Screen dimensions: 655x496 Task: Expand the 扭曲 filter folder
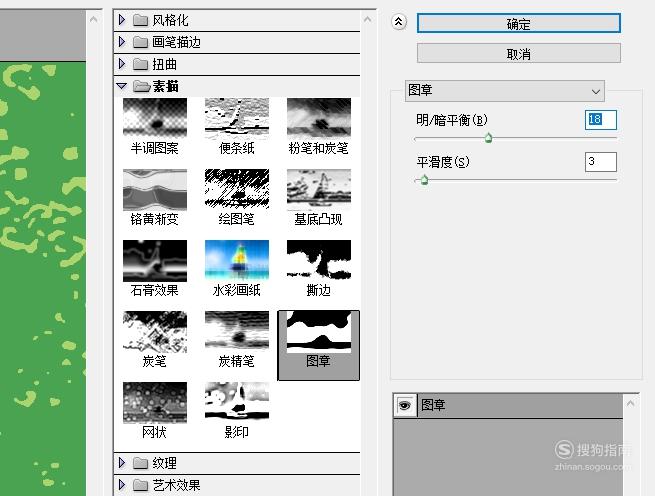[122, 64]
